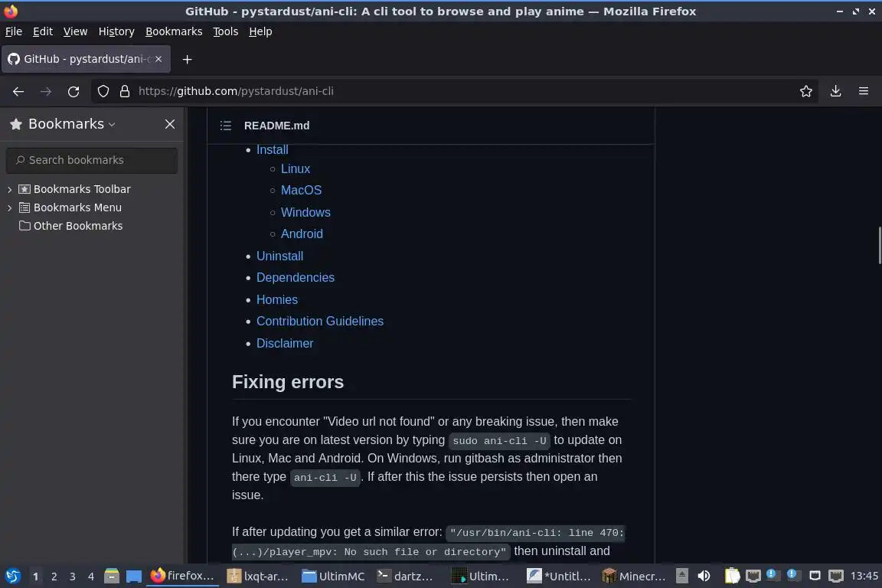Open the Help menu
Screen dimensions: 882x588
click(x=260, y=31)
